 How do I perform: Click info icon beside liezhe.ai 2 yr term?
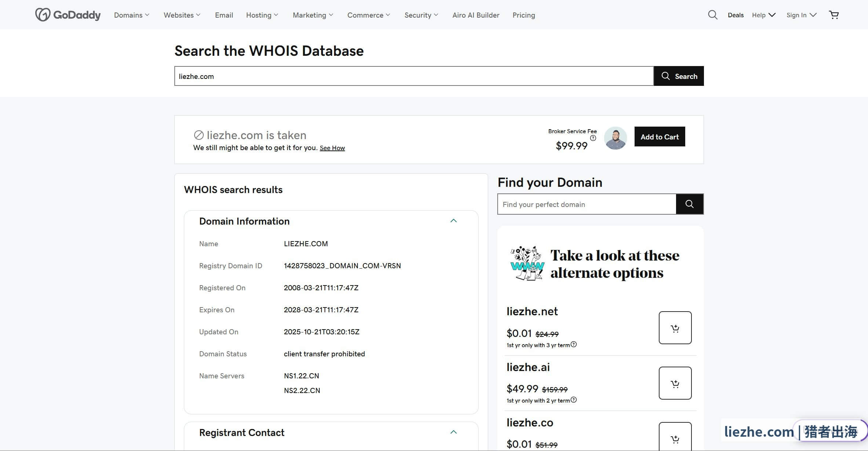coord(574,400)
